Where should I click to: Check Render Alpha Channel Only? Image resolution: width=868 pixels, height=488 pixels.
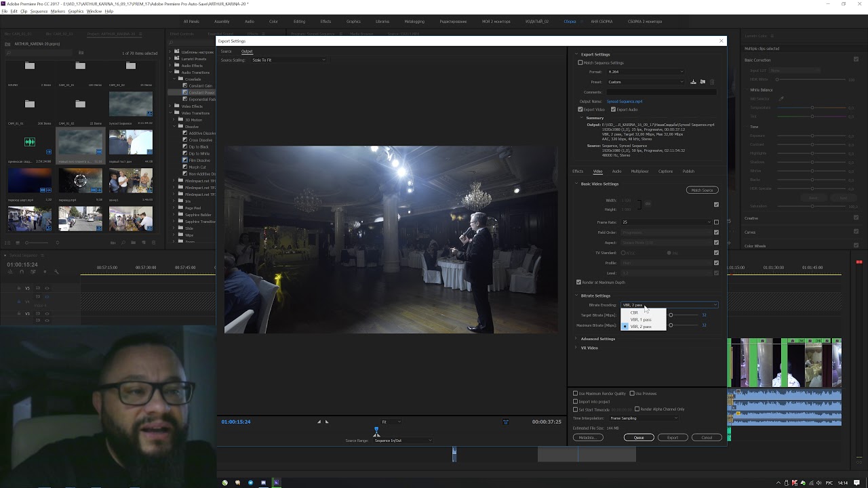637,409
